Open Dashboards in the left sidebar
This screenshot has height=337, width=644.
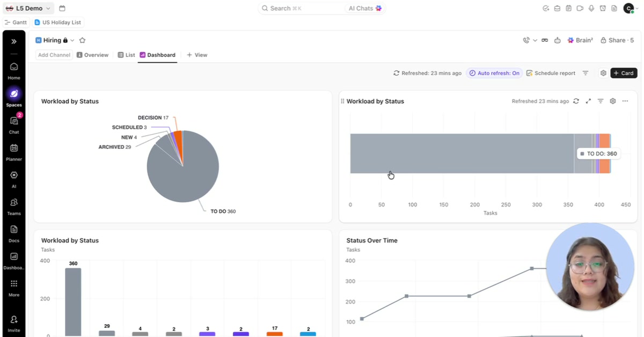click(14, 260)
